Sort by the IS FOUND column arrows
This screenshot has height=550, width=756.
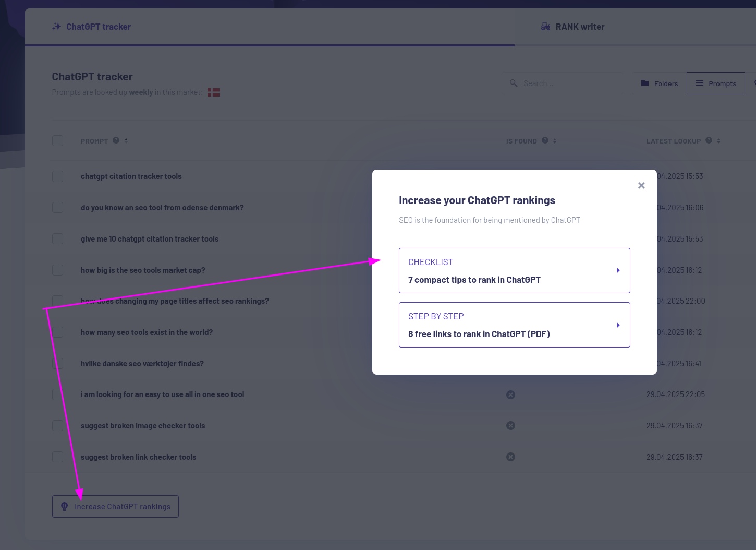[555, 140]
